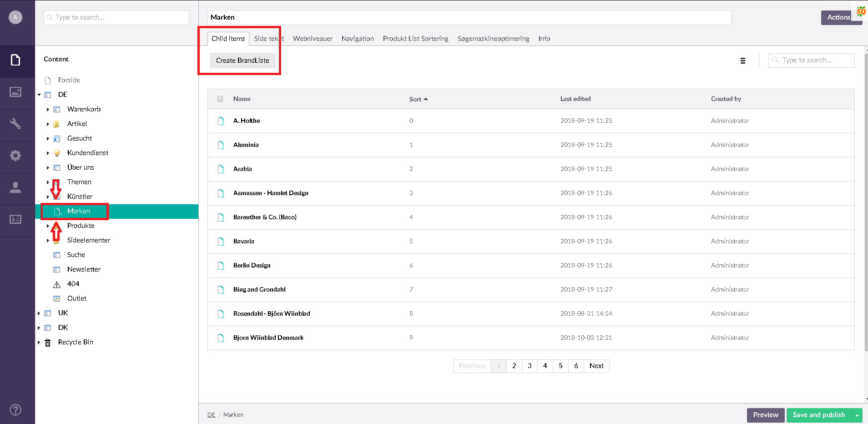This screenshot has width=868, height=424.
Task: Click the document icon of Bavaria
Action: [221, 242]
